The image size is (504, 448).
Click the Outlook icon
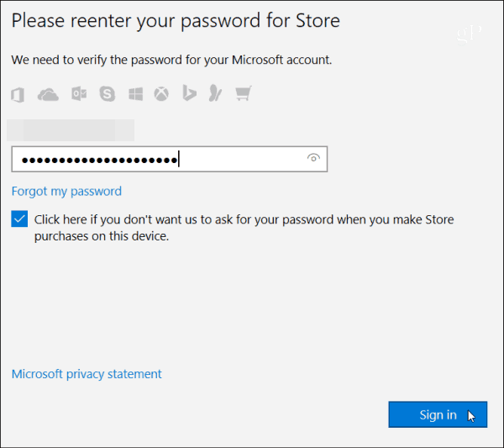tap(79, 94)
